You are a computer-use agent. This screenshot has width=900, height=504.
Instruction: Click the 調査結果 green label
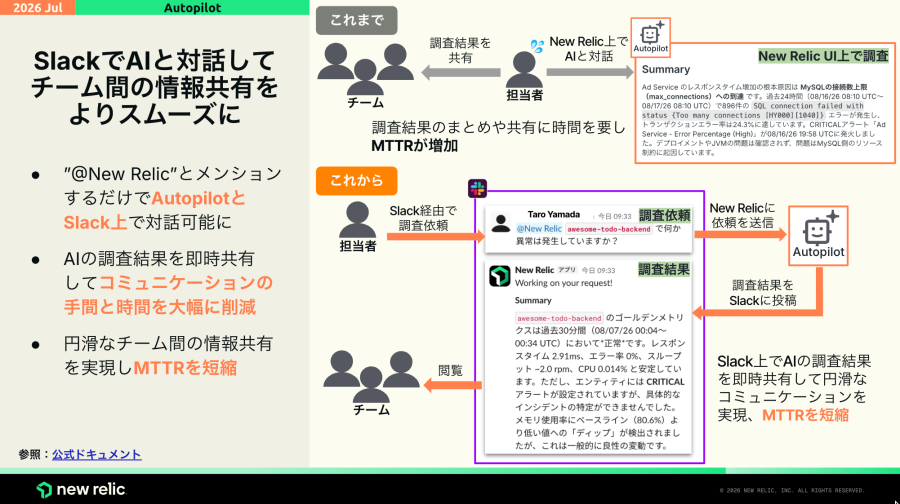tap(664, 269)
